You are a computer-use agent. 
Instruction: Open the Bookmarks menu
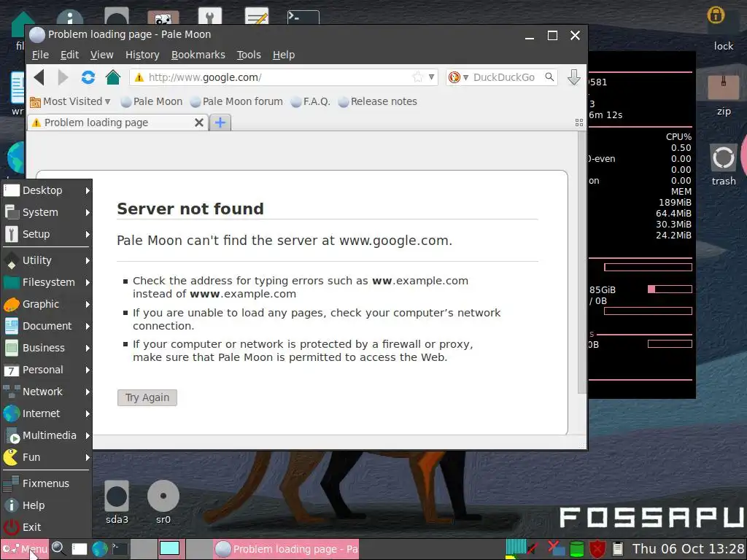198,55
